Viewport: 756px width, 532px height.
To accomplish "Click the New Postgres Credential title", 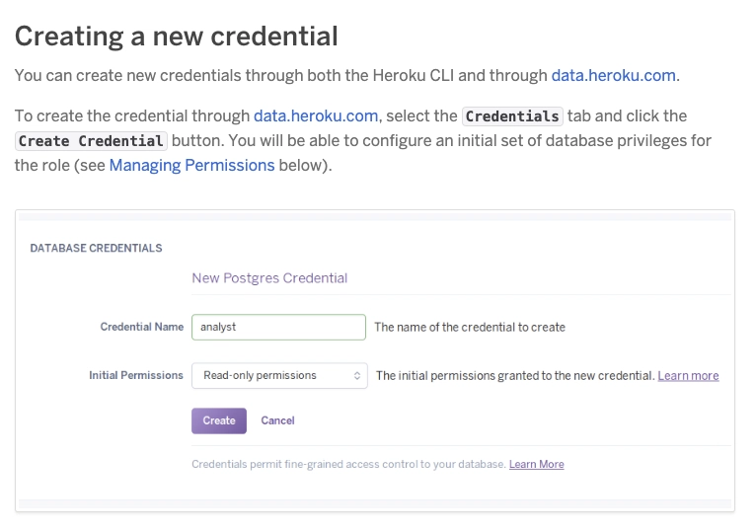I will (269, 278).
